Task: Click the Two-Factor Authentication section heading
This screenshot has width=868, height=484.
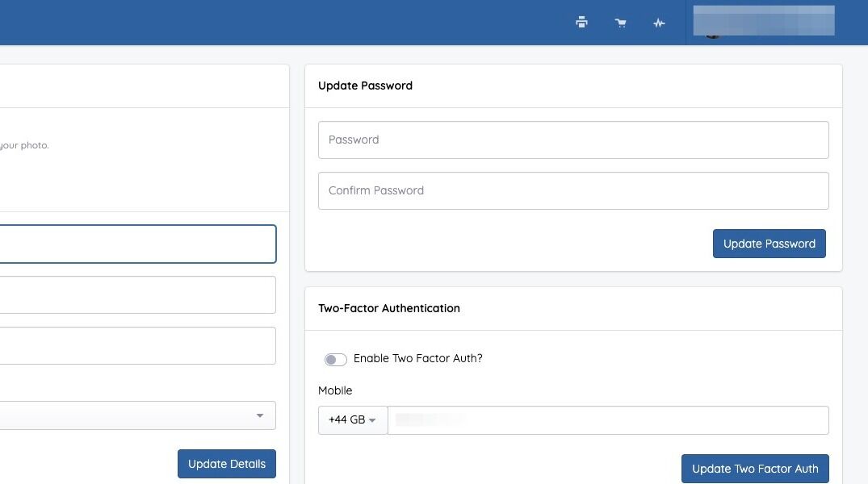Action: [x=389, y=308]
